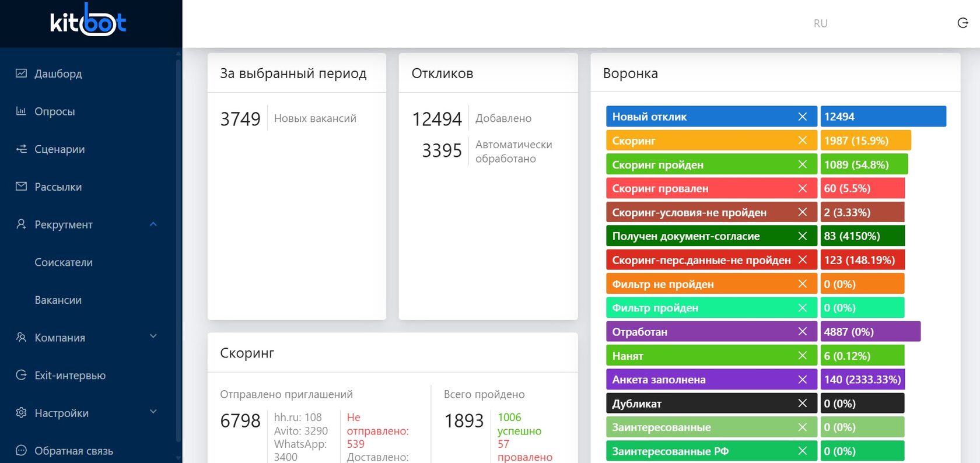Expand the Настройки menu chevron
The width and height of the screenshot is (980, 463).
point(153,412)
